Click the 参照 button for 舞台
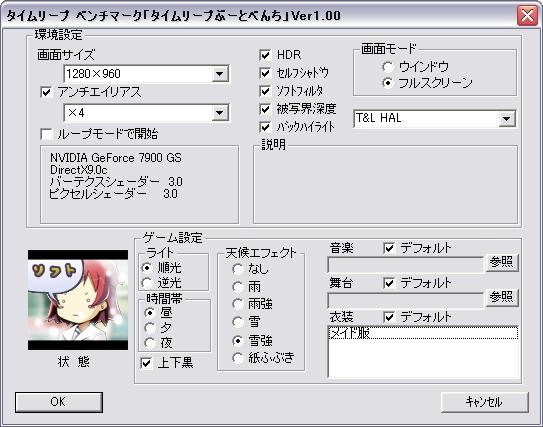This screenshot has height=427, width=543. [x=502, y=297]
